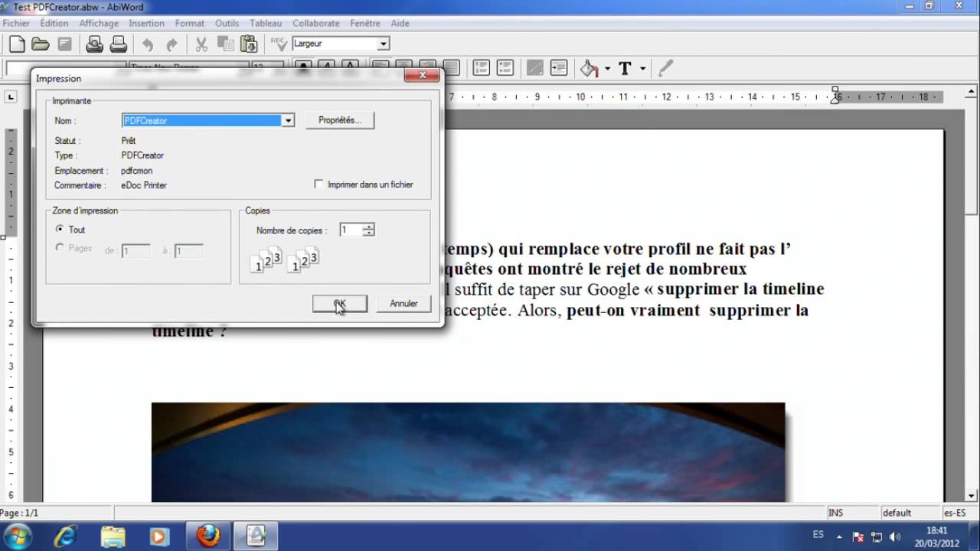Click the AbiWord taskbar button
The image size is (980, 551).
pyautogui.click(x=255, y=536)
